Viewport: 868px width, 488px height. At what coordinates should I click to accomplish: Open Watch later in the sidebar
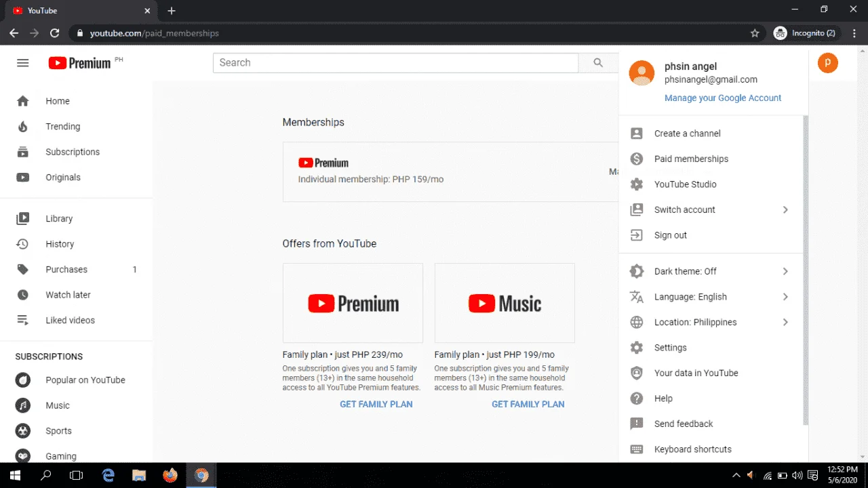click(77, 295)
